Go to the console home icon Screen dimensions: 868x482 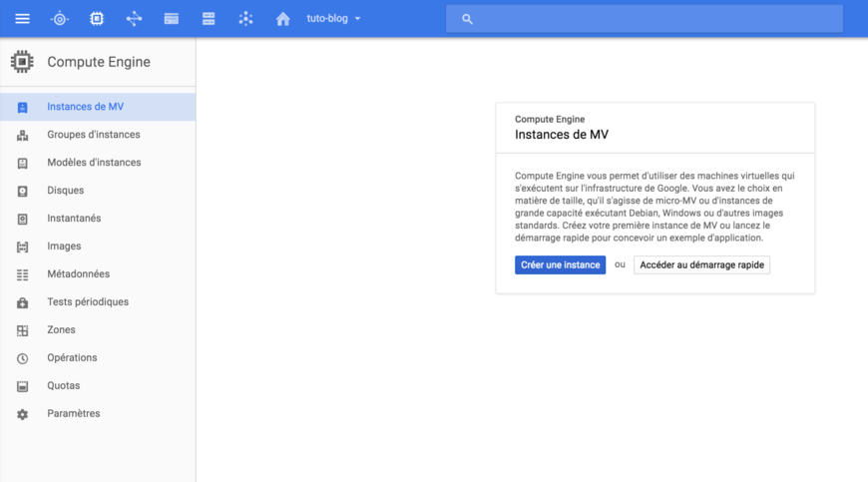coord(283,19)
